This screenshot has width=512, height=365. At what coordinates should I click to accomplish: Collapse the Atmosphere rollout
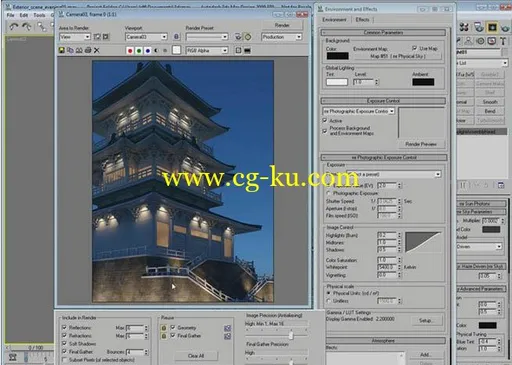coord(383,341)
